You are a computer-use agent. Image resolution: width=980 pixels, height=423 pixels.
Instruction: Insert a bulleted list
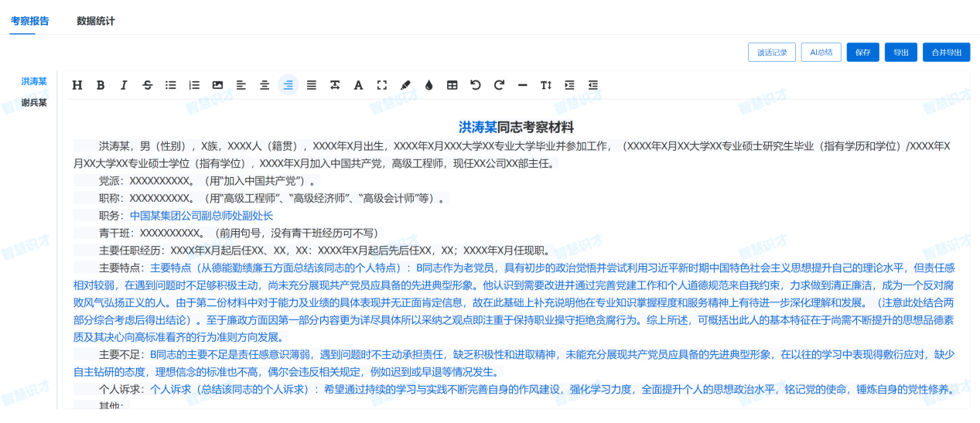click(x=171, y=85)
